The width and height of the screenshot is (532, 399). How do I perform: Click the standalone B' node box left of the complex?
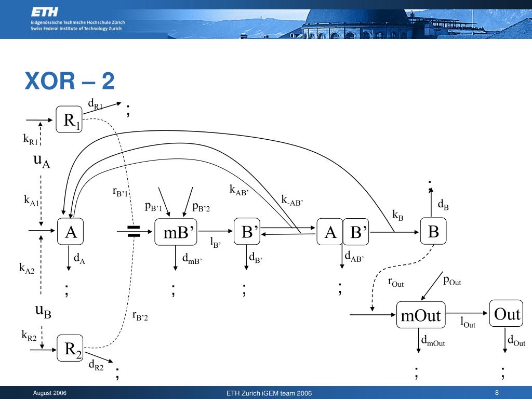247,231
